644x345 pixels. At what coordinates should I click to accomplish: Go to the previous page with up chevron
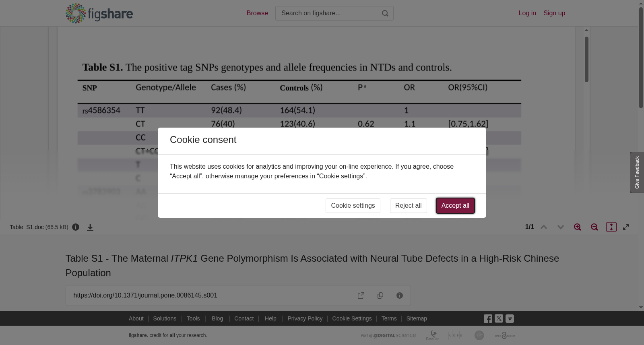pyautogui.click(x=544, y=227)
